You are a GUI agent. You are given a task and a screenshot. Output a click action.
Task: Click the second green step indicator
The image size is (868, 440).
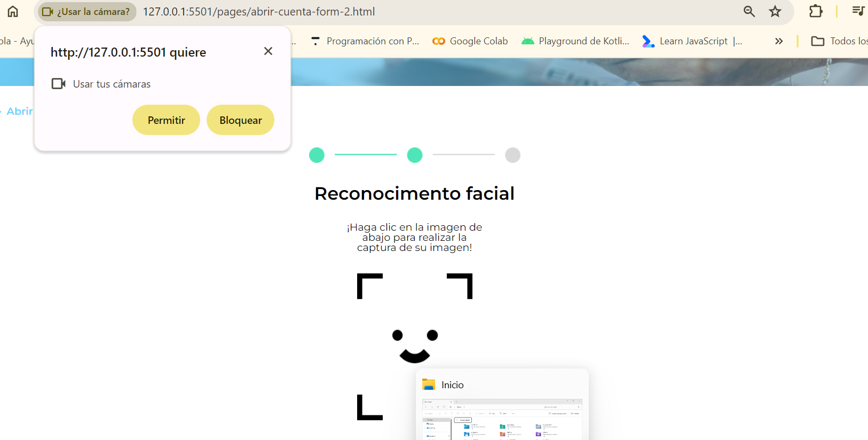coord(415,155)
